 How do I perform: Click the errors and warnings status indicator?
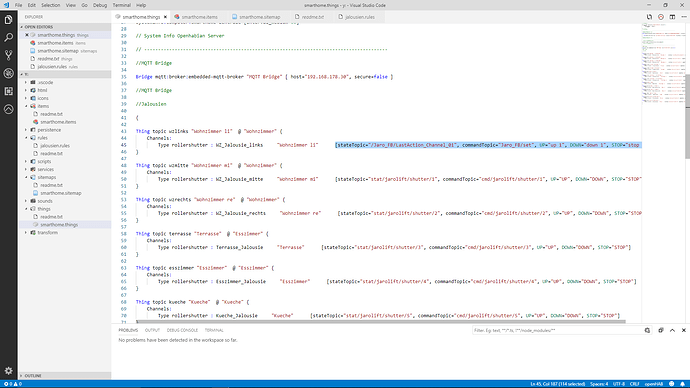tap(13, 384)
